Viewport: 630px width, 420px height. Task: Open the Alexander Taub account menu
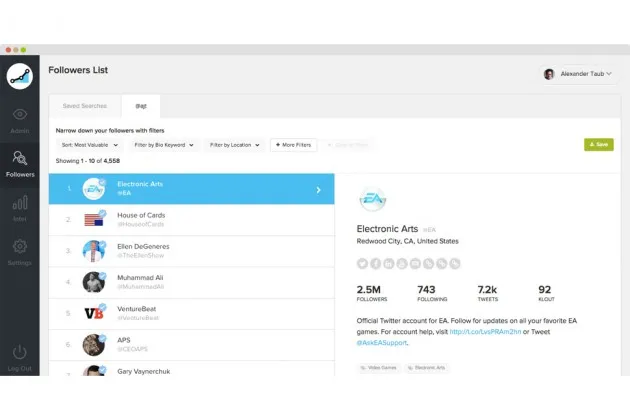point(578,74)
